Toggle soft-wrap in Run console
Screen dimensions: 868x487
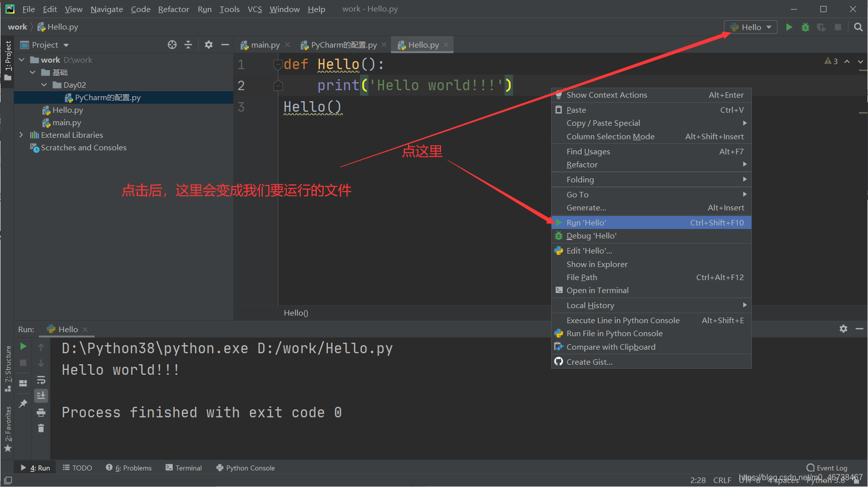tap(41, 380)
